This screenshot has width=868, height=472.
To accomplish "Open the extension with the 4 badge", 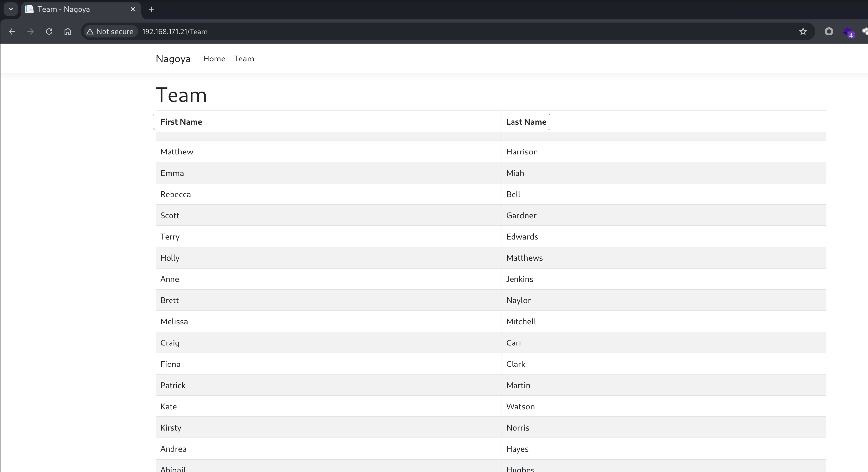I will coord(848,32).
